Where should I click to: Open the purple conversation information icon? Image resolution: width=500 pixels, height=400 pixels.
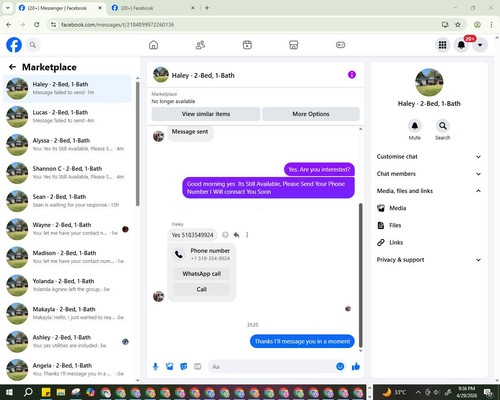(x=352, y=75)
